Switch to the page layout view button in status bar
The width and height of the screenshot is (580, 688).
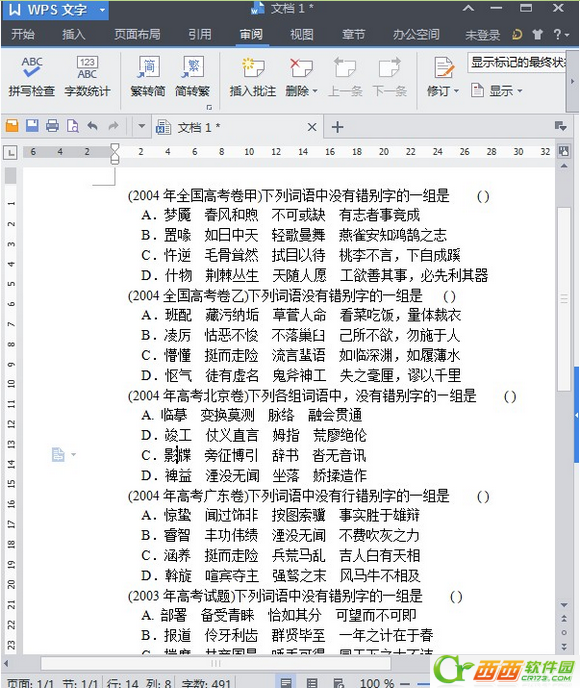286,682
